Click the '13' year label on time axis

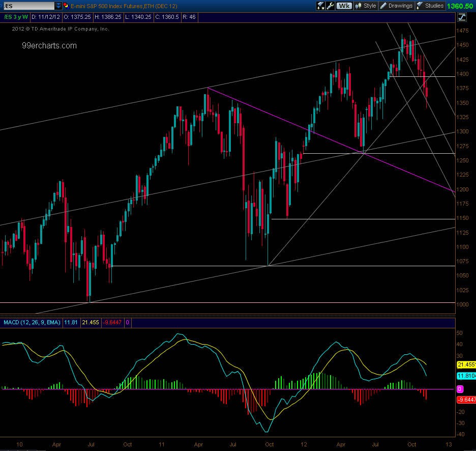click(449, 444)
